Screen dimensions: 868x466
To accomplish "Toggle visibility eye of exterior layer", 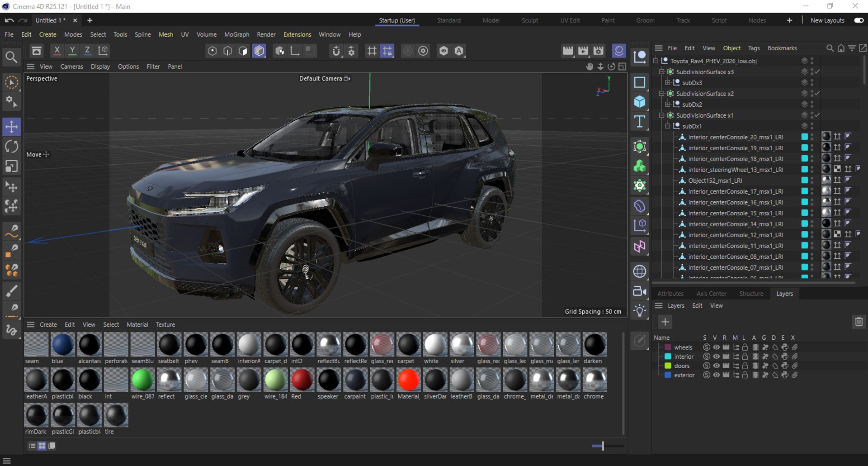I will 716,375.
